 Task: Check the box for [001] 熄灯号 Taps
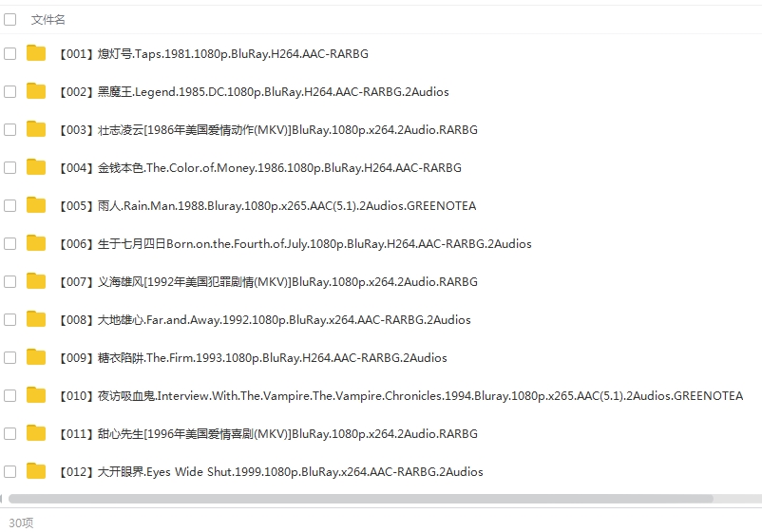pos(10,53)
